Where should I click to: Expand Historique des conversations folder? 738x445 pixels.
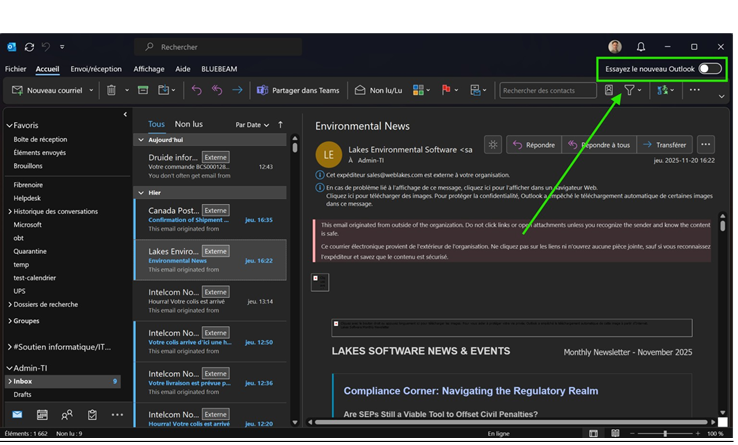pos(10,211)
